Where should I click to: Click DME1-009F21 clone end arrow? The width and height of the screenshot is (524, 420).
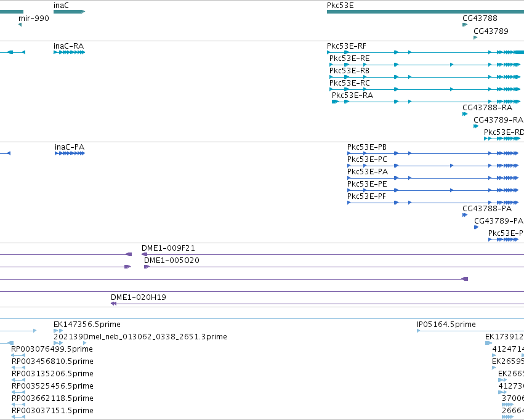tap(144, 254)
